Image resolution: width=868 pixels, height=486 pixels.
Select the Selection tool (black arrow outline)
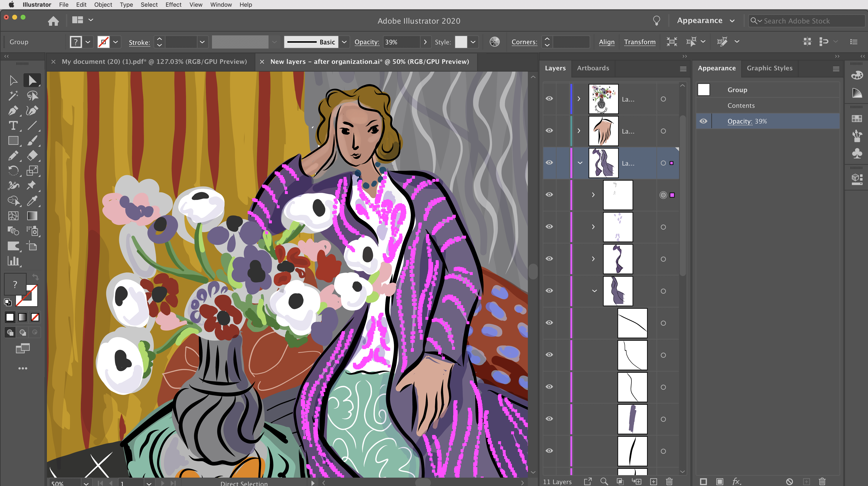13,81
